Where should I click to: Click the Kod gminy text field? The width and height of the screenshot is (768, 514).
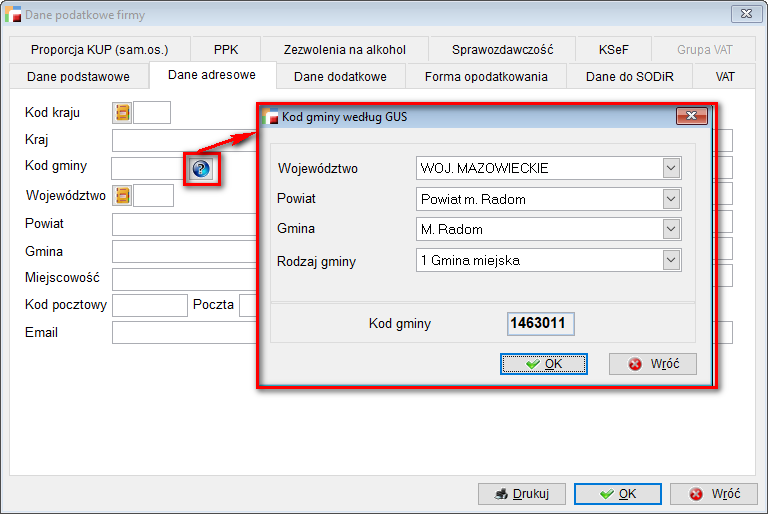click(x=147, y=168)
